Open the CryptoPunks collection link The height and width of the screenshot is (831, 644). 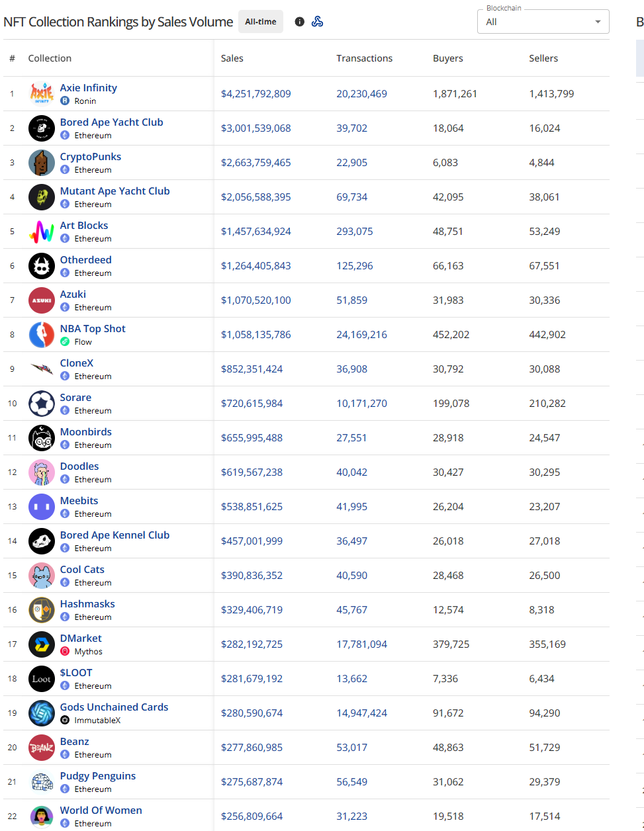91,157
